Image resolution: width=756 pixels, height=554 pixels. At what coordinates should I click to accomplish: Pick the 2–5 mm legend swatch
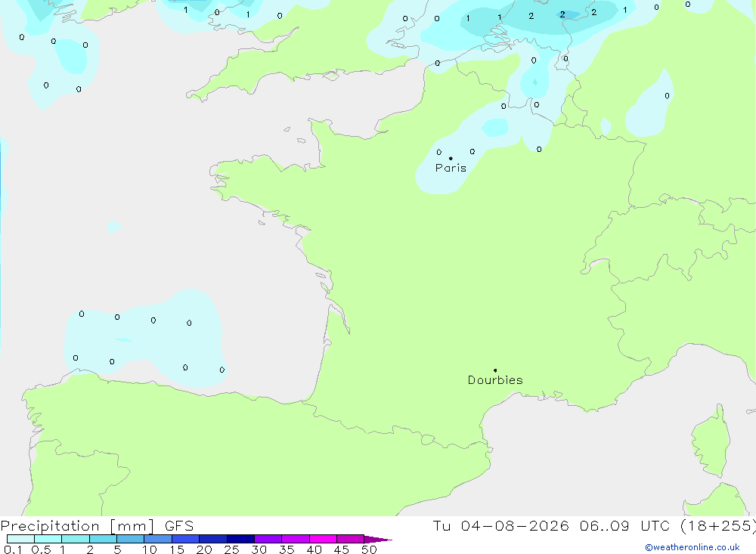click(103, 539)
